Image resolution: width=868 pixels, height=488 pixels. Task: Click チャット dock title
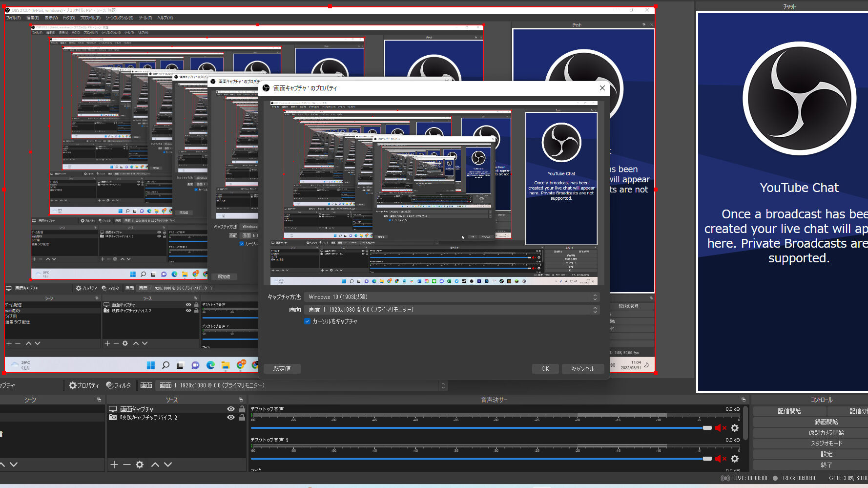point(789,7)
